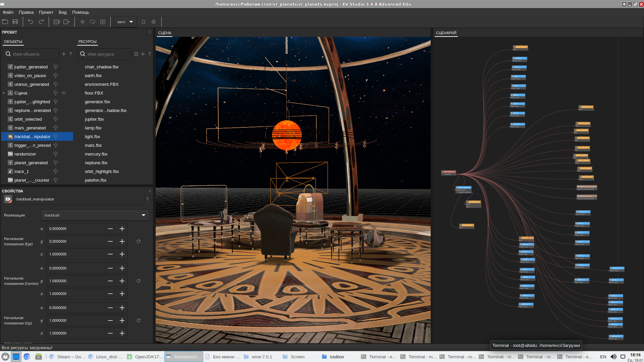Open the авто mode dropdown
This screenshot has width=644, height=362.
pos(125,22)
